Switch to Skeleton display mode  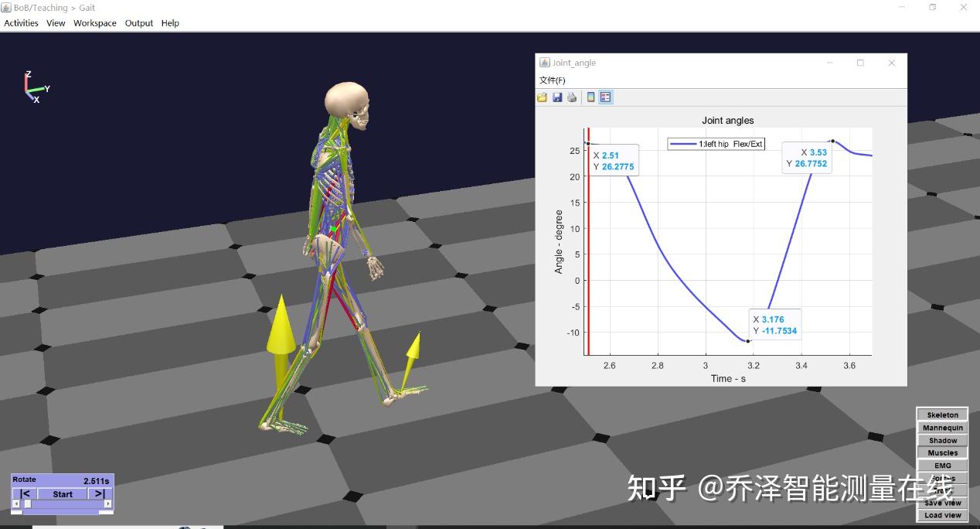click(941, 415)
